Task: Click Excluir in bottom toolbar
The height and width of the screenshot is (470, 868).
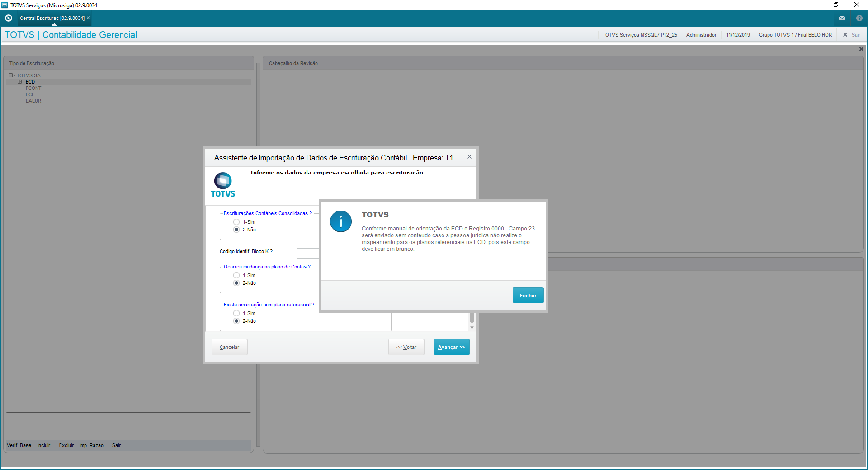Action: point(66,445)
